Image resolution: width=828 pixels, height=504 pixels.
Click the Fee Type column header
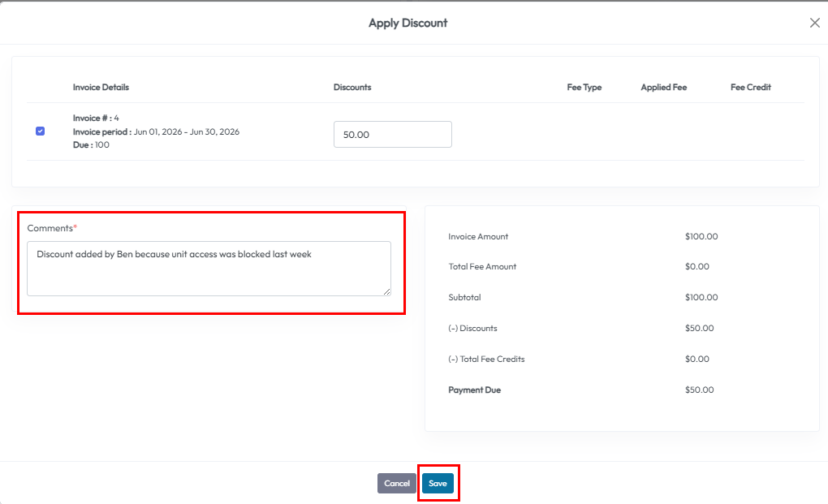[584, 87]
